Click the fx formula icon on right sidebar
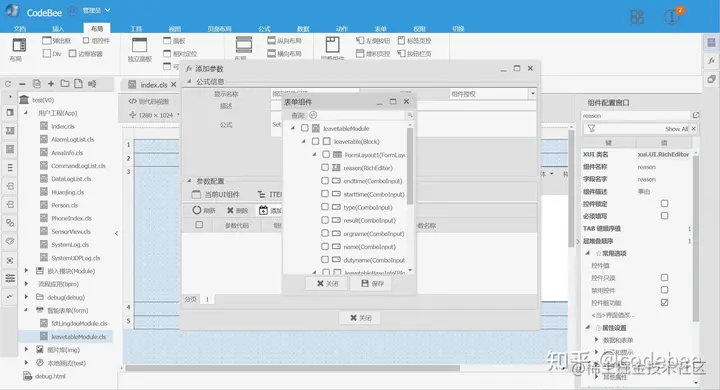This screenshot has height=390, width=720. [711, 60]
